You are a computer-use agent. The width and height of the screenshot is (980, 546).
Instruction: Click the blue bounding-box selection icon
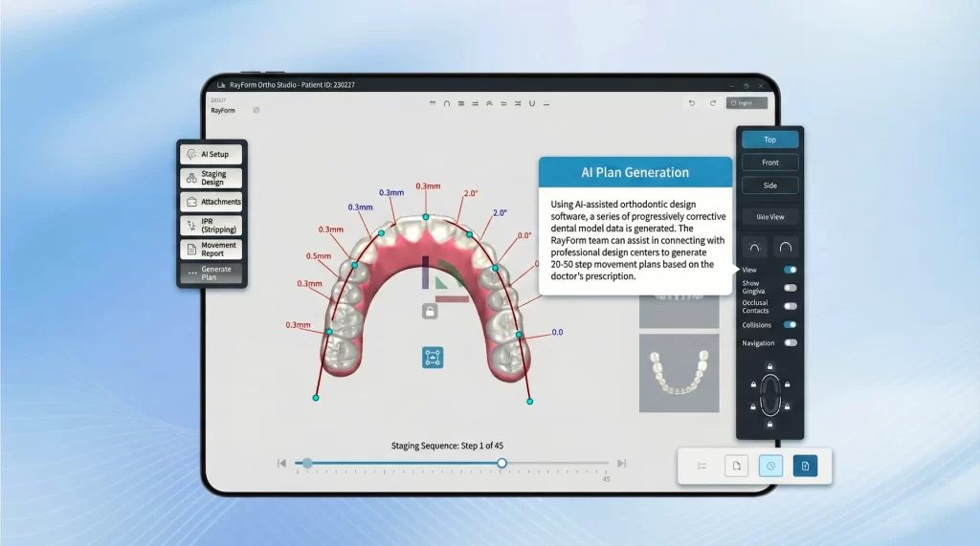click(433, 358)
